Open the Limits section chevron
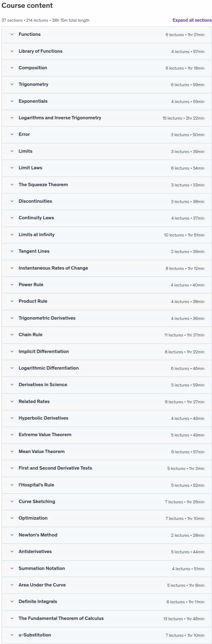The image size is (212, 644). pyautogui.click(x=12, y=151)
